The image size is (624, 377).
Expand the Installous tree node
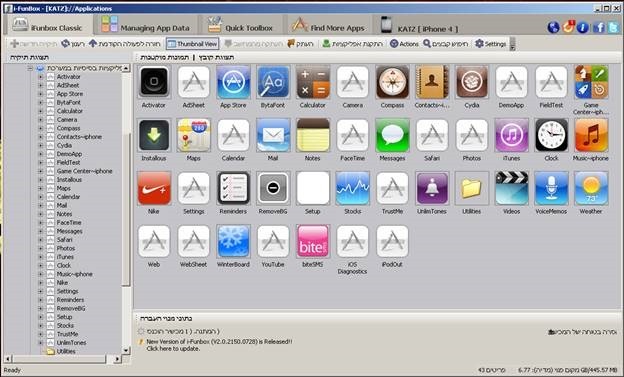point(40,180)
